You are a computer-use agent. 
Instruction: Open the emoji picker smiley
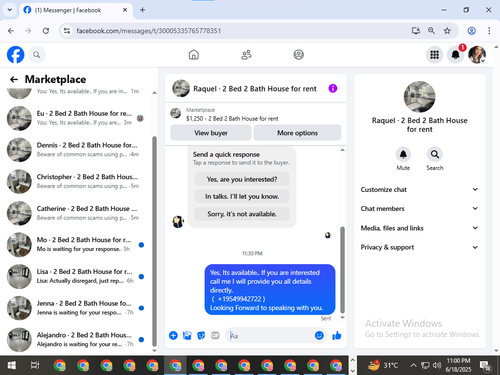pyautogui.click(x=319, y=335)
